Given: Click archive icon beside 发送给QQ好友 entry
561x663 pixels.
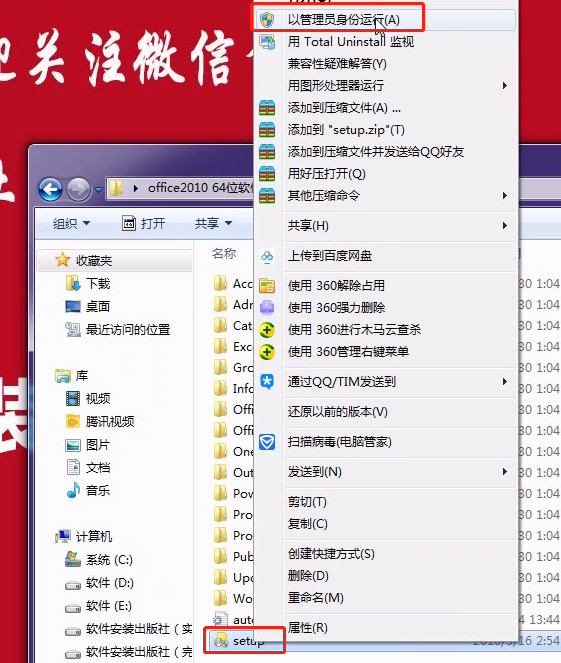Looking at the screenshot, I should pos(267,152).
